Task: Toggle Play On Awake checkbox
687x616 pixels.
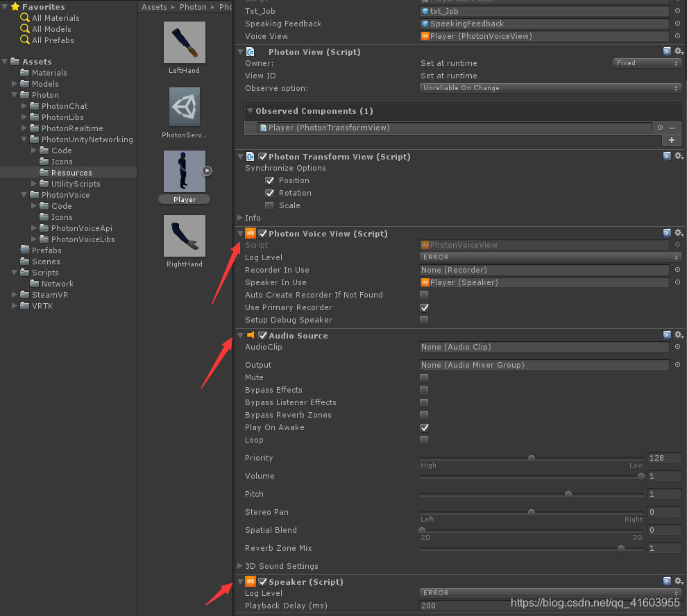Action: (424, 427)
